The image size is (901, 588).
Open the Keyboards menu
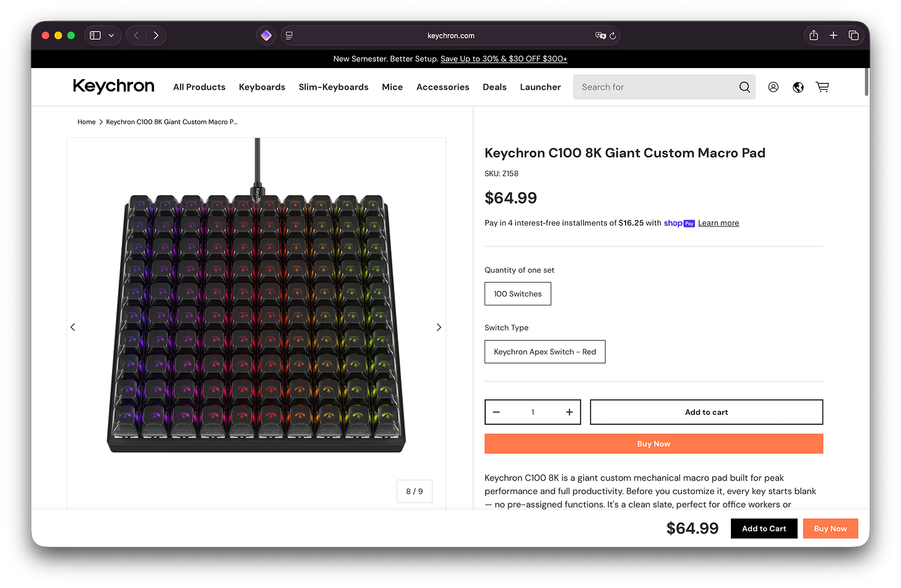tap(262, 87)
